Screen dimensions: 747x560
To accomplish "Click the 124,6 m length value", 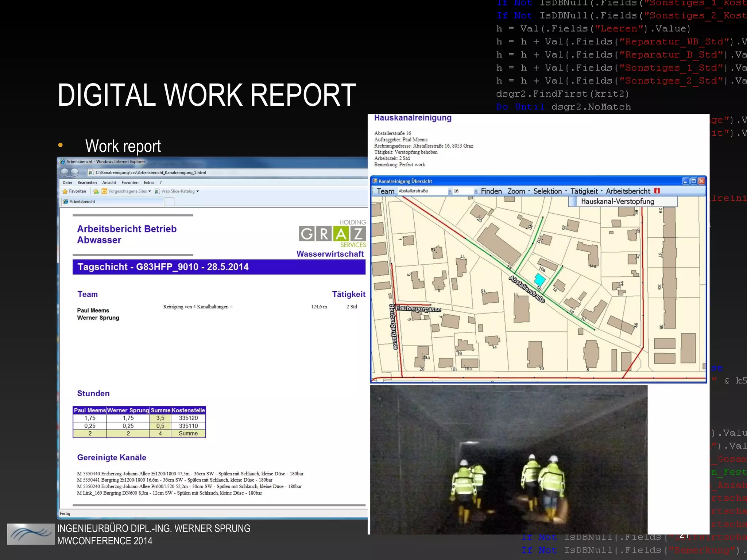I will [x=319, y=307].
